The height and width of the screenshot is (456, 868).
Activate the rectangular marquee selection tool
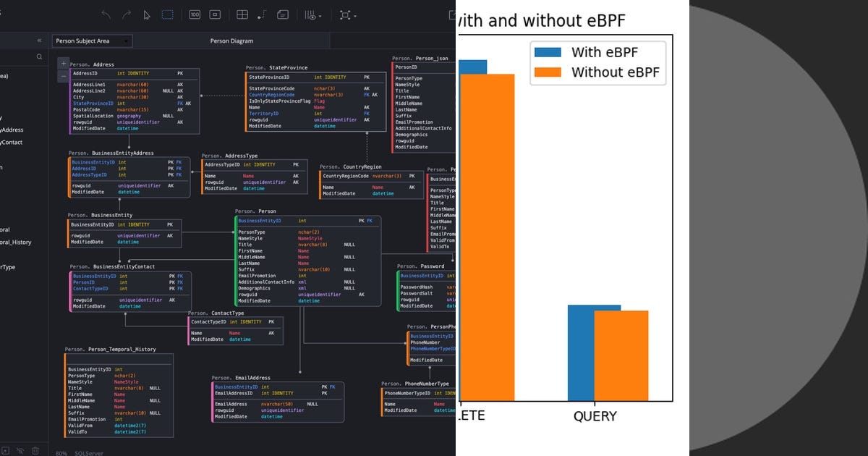pyautogui.click(x=167, y=14)
